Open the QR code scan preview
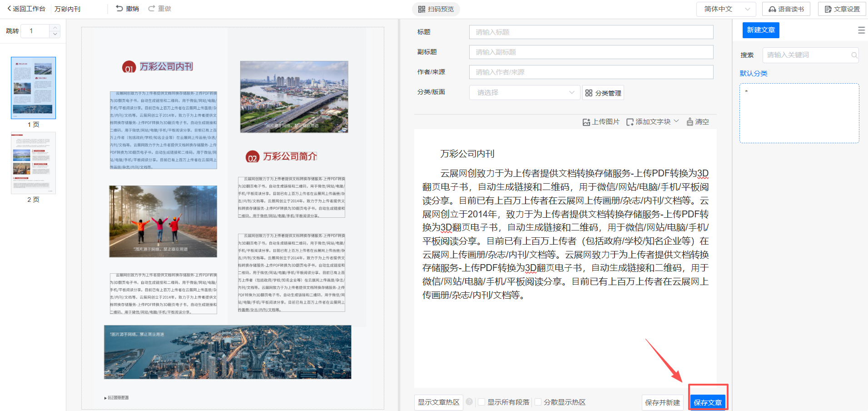Screen dimensions: 868x411 (x=436, y=9)
